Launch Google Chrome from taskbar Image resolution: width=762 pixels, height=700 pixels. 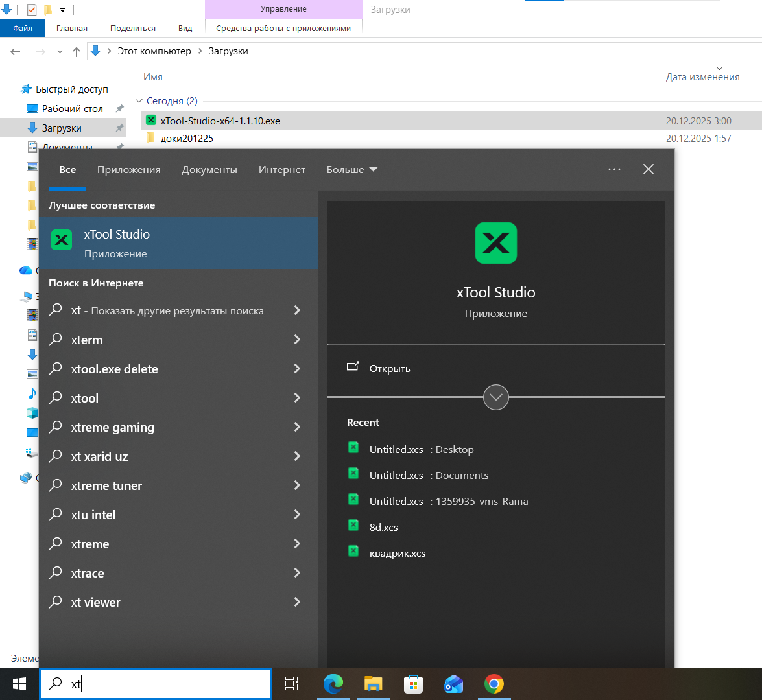[x=494, y=684]
